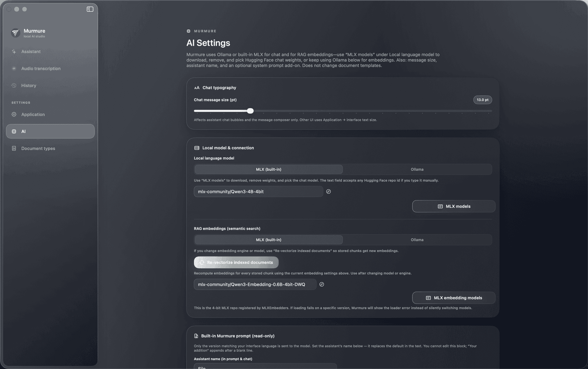Click the chip icon beside MURMURE breadcrumb
This screenshot has height=369, width=588.
(189, 31)
